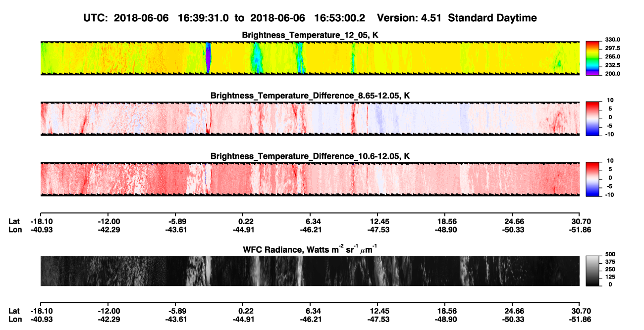Click the Brightness_Temperature_Difference_8.65-12.05, K title

pos(310,95)
